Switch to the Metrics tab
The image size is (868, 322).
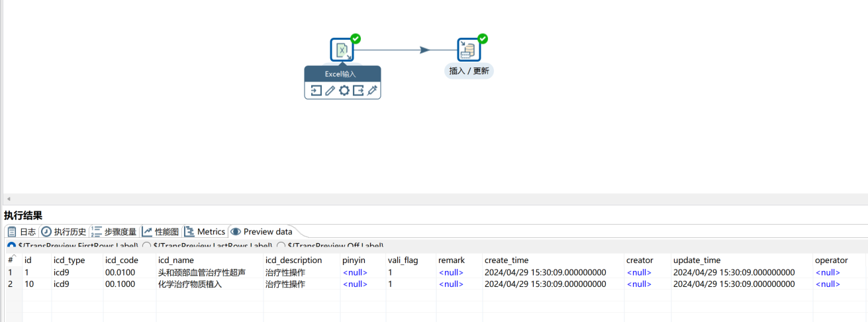click(205, 232)
